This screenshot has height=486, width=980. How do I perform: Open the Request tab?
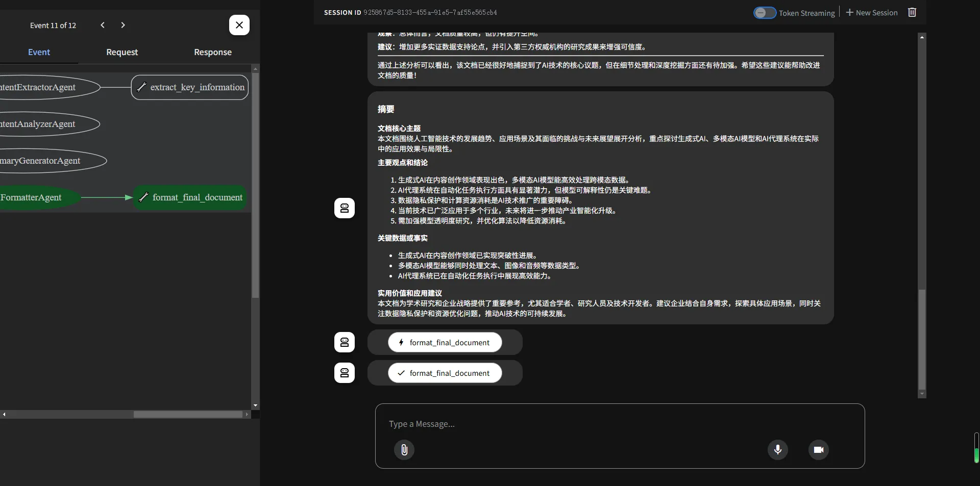tap(122, 52)
